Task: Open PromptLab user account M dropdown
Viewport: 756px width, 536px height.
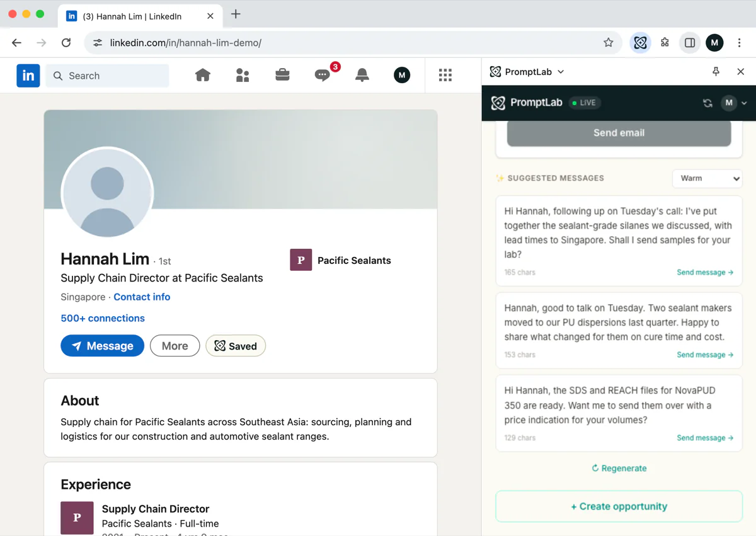Action: point(734,103)
